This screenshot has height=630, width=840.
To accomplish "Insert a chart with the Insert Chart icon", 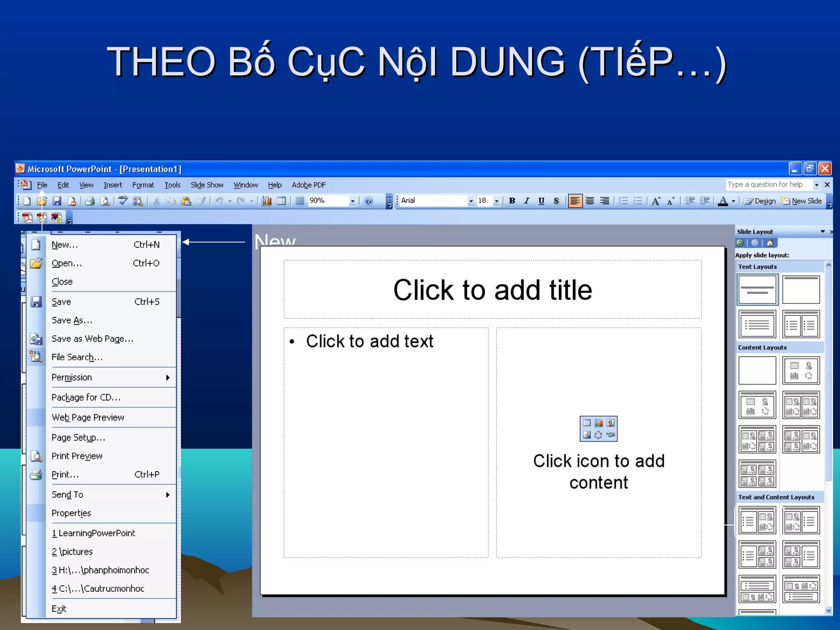I will 267,201.
